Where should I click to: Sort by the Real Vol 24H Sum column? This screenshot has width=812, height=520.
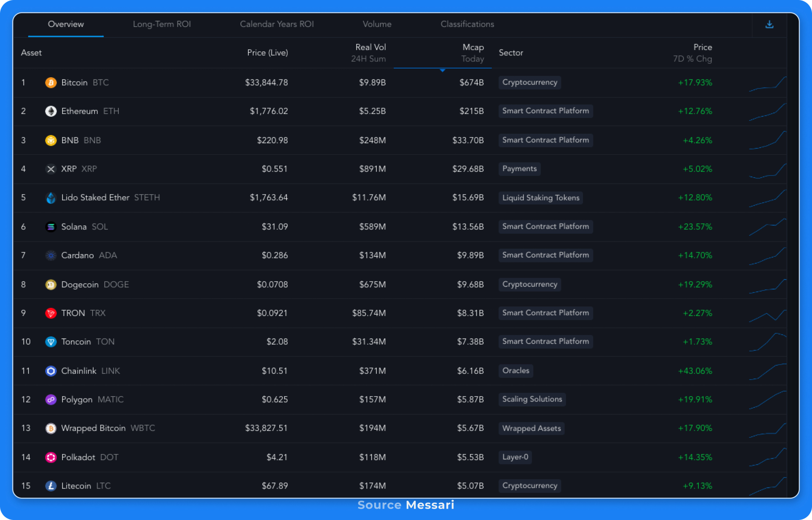pos(368,53)
